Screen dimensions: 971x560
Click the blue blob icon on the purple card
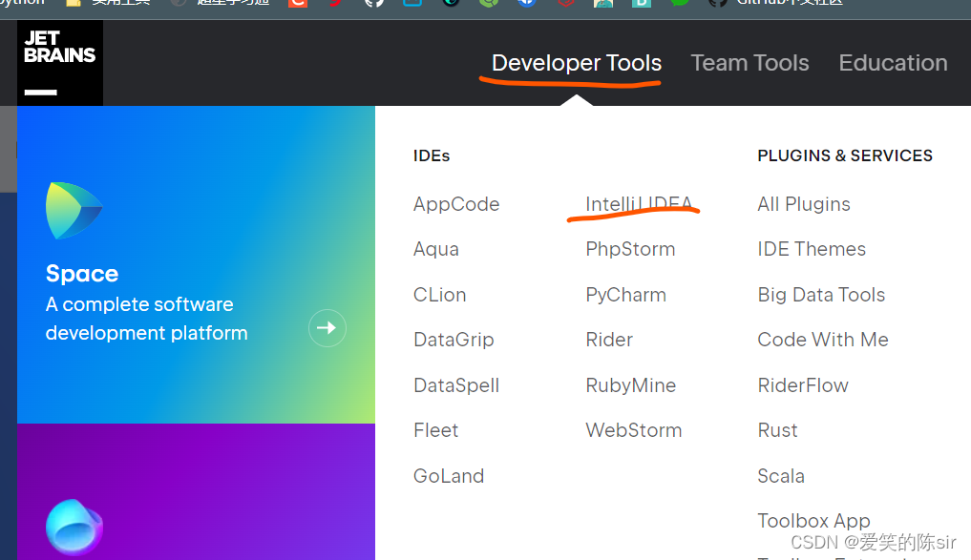74,528
